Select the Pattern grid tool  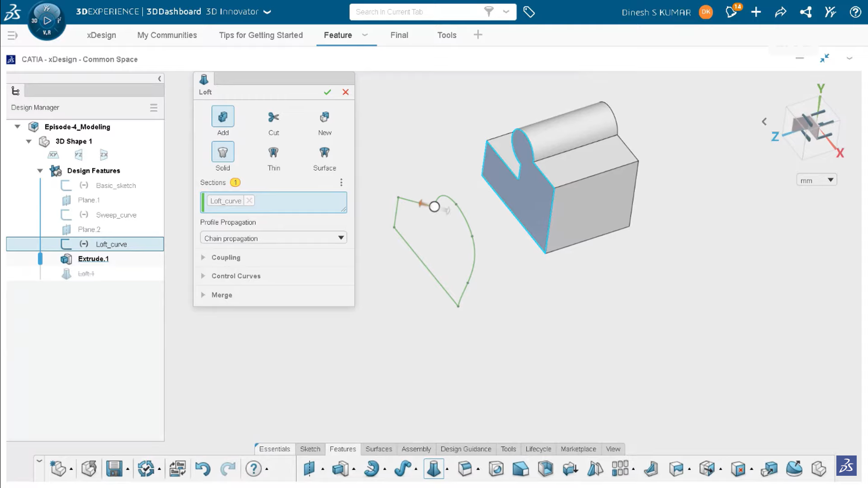[620, 469]
